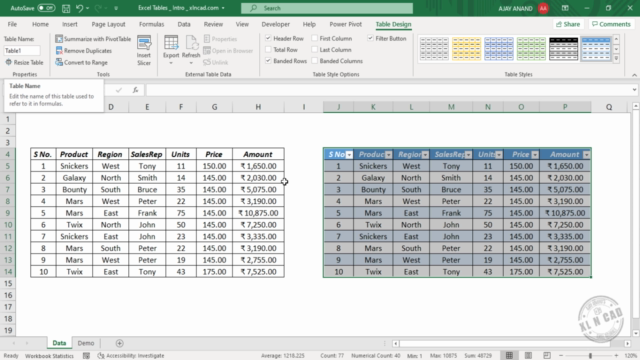The image size is (640, 360).
Task: Click the Share button
Action: [568, 24]
